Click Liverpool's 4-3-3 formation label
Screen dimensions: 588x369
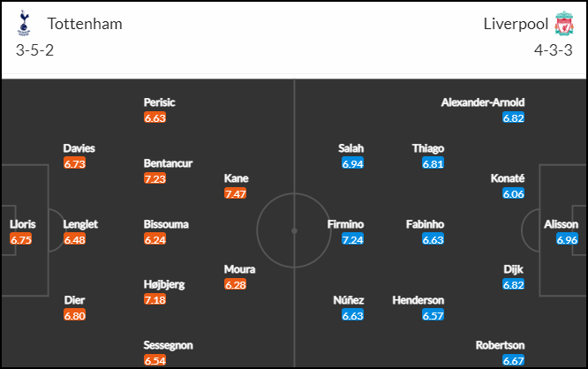[554, 50]
